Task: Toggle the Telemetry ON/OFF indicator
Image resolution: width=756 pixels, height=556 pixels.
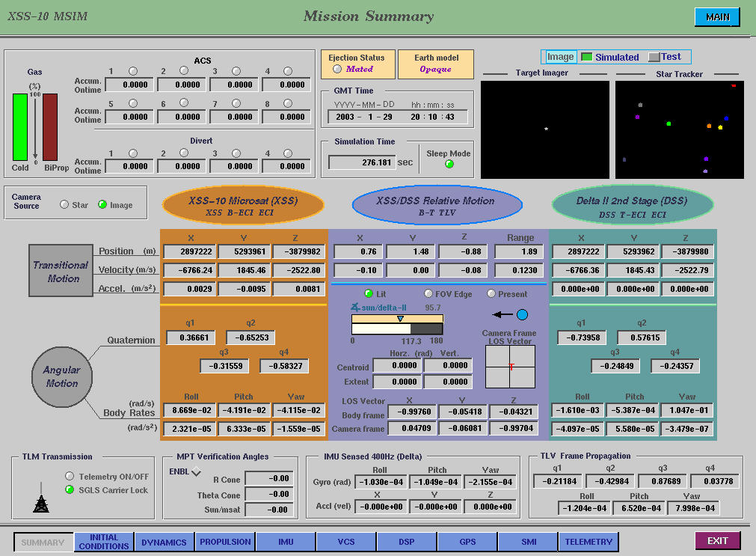Action: coord(70,476)
